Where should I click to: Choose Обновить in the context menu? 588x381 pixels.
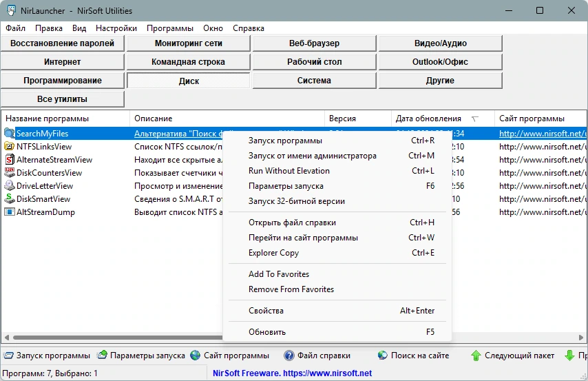click(337, 332)
